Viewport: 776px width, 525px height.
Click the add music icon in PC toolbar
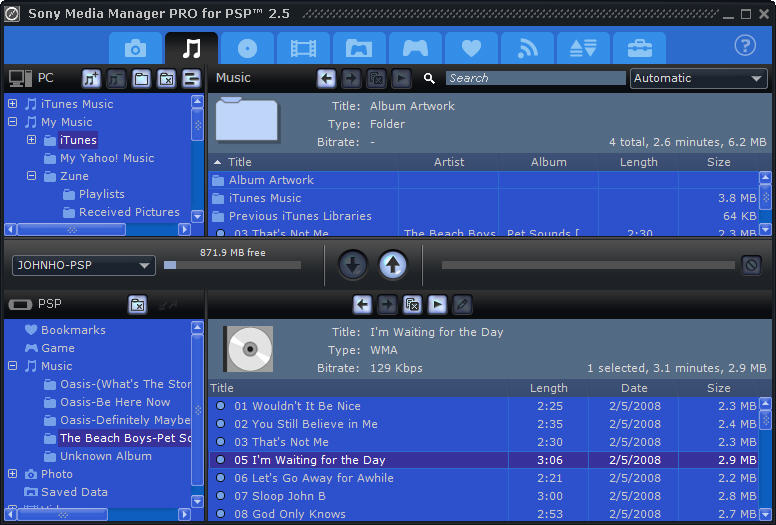[91, 78]
